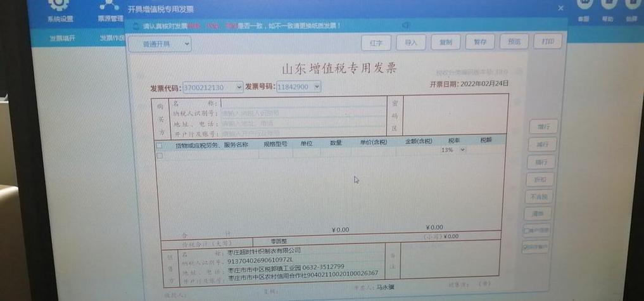This screenshot has height=301, width=644.
Task: Click seller name 枣庄超时针织制衣有限公司
Action: click(x=264, y=250)
